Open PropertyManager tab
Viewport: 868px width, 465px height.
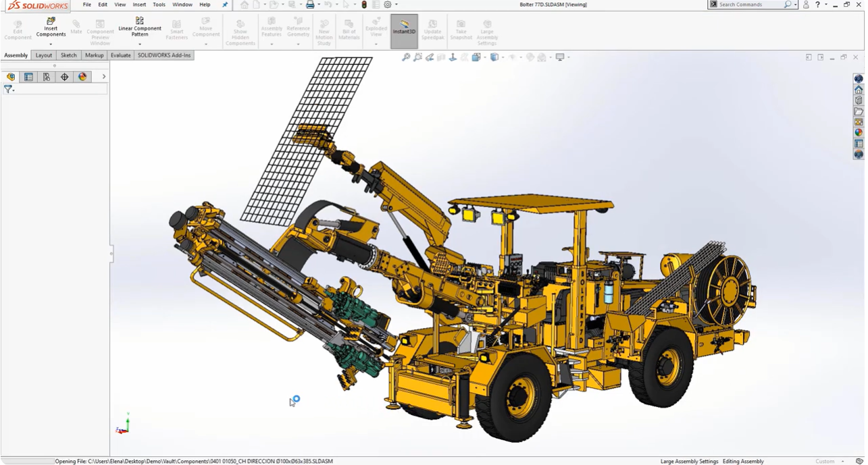(28, 77)
